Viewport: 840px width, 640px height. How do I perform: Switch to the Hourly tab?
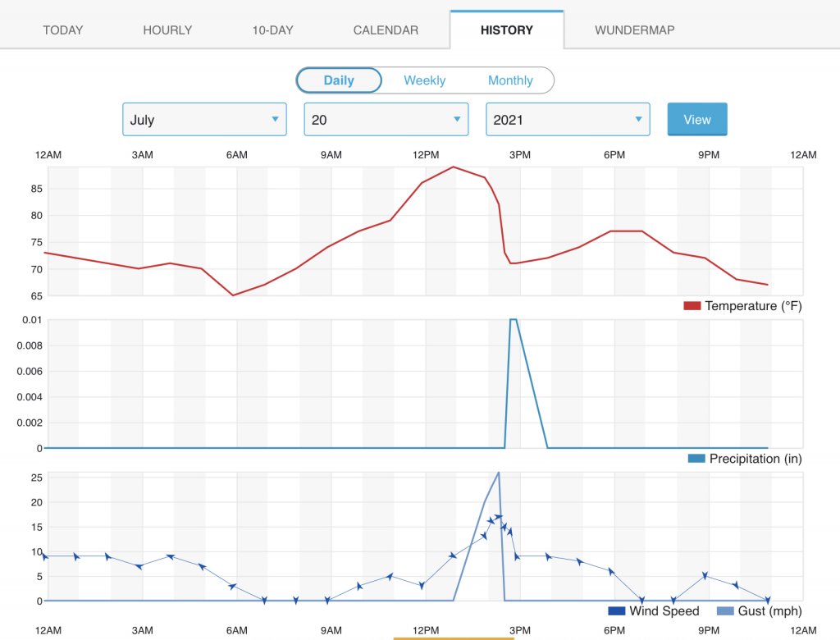pyautogui.click(x=167, y=30)
